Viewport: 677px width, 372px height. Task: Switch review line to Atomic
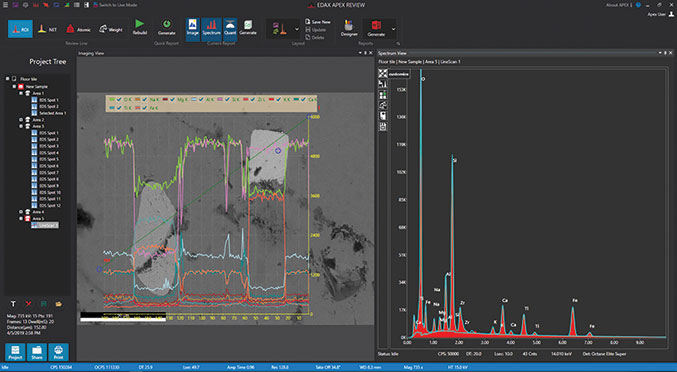78,29
